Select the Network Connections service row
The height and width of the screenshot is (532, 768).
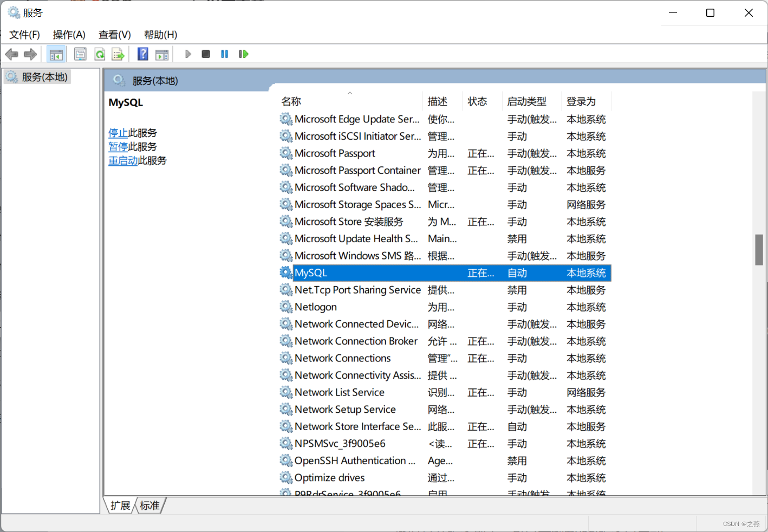tap(342, 358)
